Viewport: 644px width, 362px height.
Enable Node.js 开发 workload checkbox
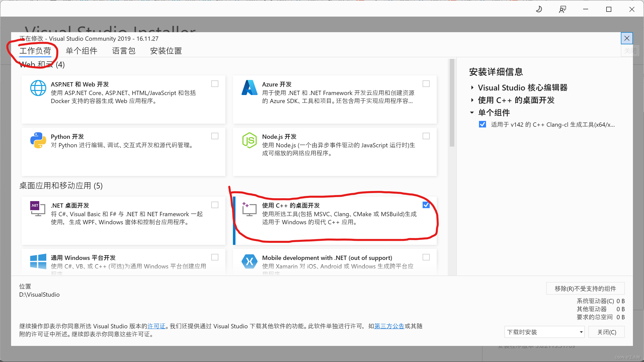[x=426, y=136]
